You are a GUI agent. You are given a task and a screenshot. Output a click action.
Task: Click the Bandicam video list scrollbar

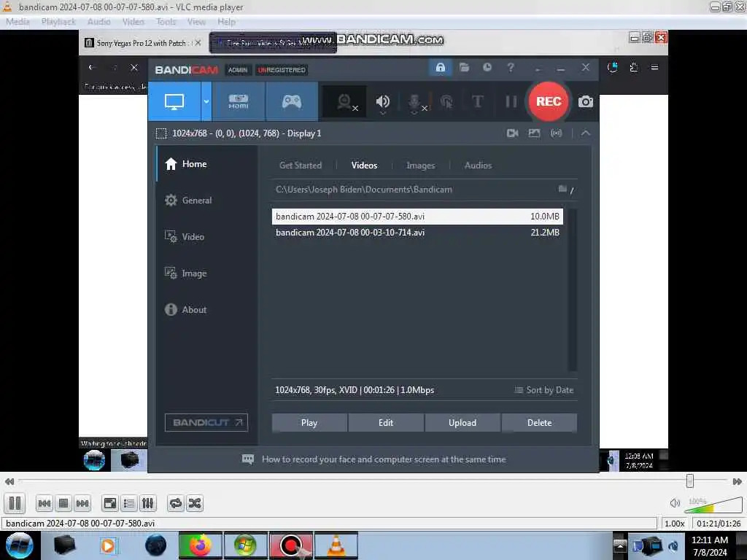[572, 289]
